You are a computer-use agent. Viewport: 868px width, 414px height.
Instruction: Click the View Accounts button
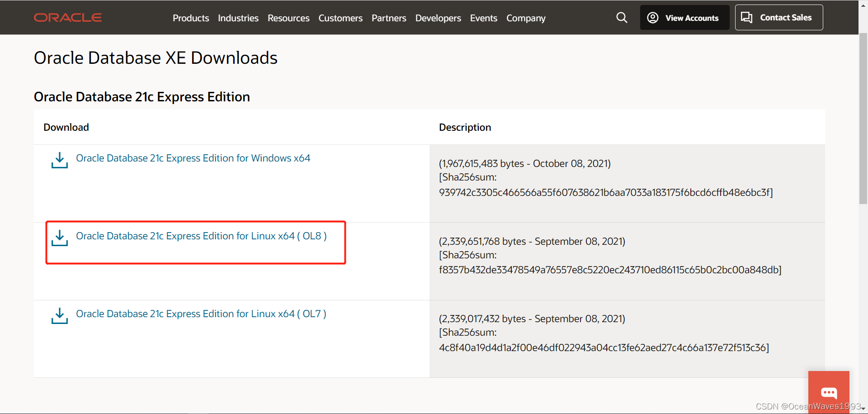(x=684, y=18)
